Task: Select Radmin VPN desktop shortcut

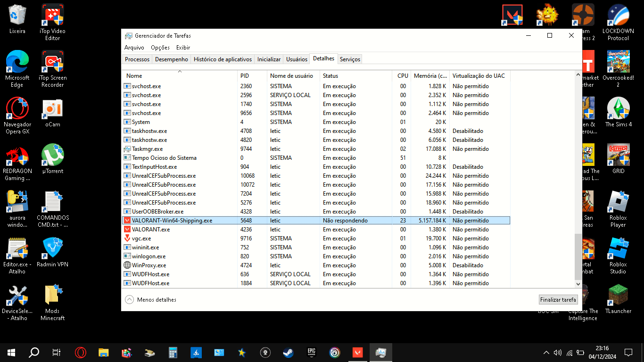Action: pyautogui.click(x=52, y=252)
